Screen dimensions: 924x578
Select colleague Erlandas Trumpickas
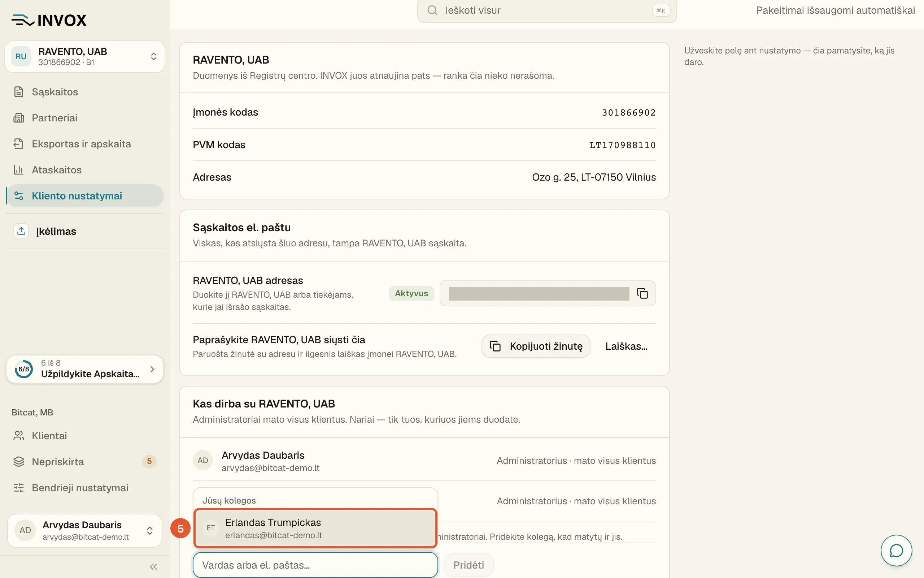(x=315, y=528)
